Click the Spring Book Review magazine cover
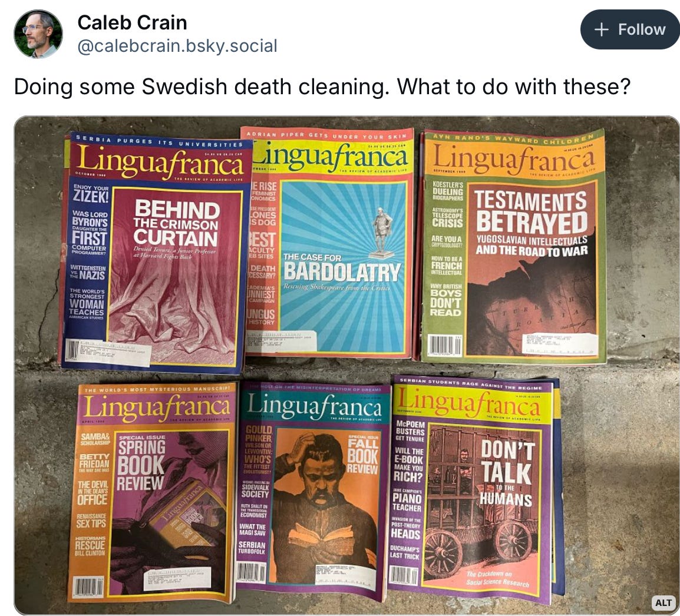The width and height of the screenshot is (680, 616). pos(153,492)
